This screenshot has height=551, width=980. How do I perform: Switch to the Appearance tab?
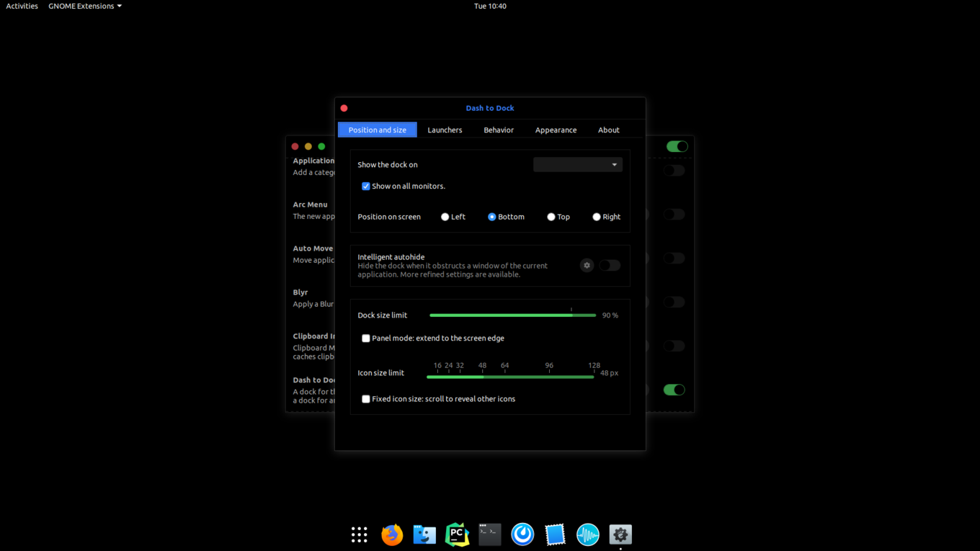click(x=556, y=130)
